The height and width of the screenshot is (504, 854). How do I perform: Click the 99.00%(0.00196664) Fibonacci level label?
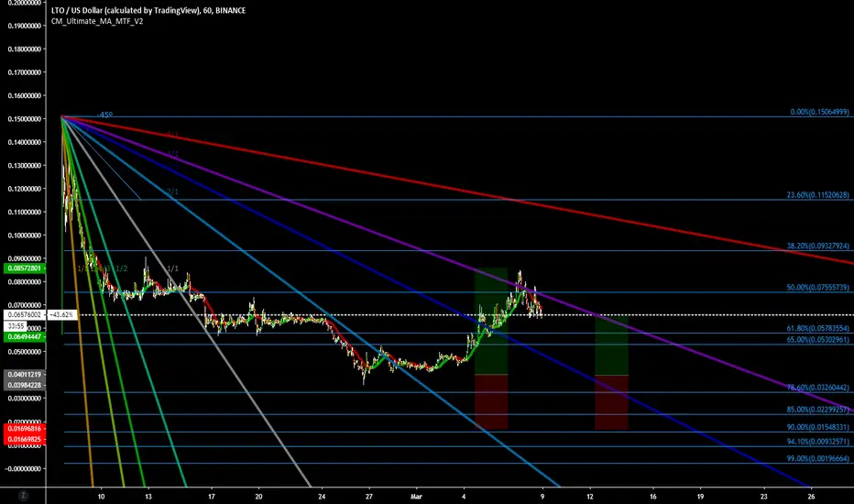click(x=817, y=458)
